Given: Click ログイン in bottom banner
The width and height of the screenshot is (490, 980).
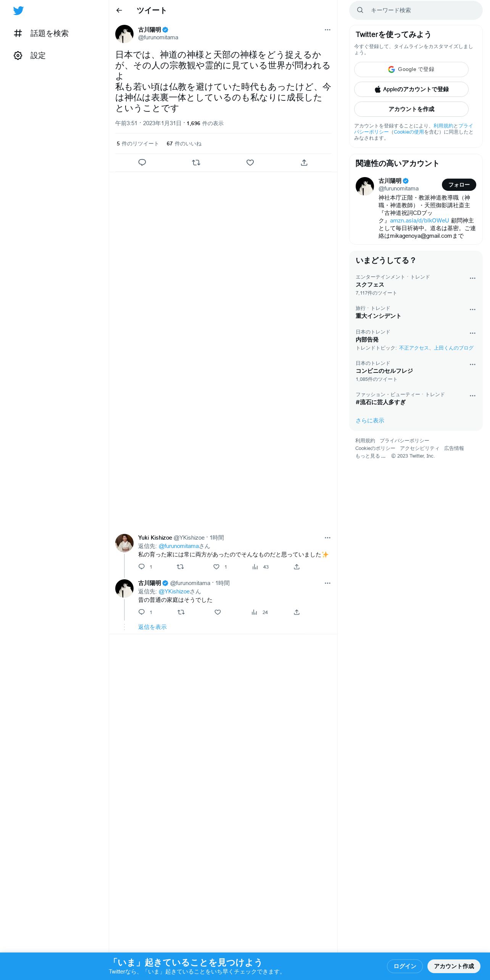Looking at the screenshot, I should tap(405, 966).
